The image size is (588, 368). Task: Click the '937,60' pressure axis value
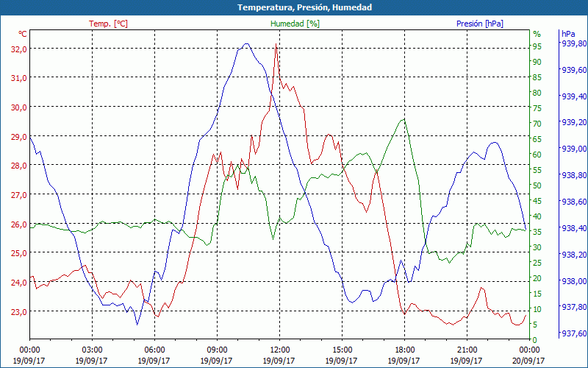tap(573, 333)
